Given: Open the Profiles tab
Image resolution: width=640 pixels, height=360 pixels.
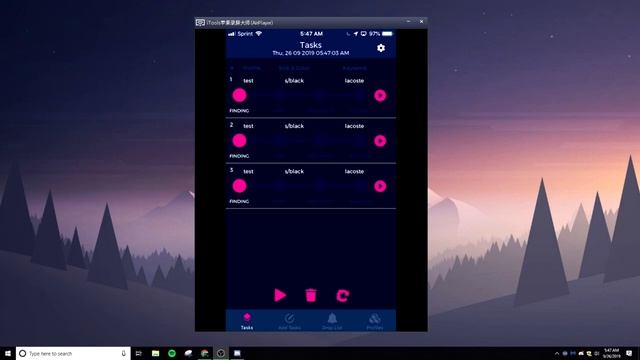Looking at the screenshot, I should 375,321.
